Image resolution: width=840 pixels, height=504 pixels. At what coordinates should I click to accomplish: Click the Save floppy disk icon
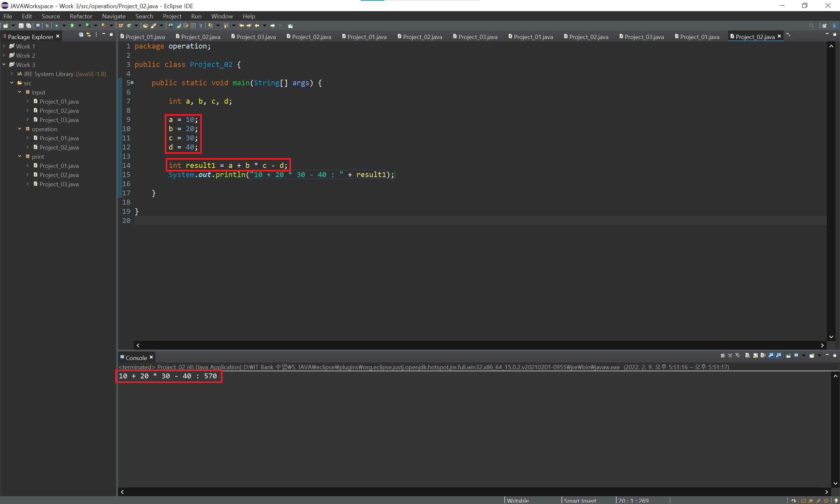coord(21,26)
